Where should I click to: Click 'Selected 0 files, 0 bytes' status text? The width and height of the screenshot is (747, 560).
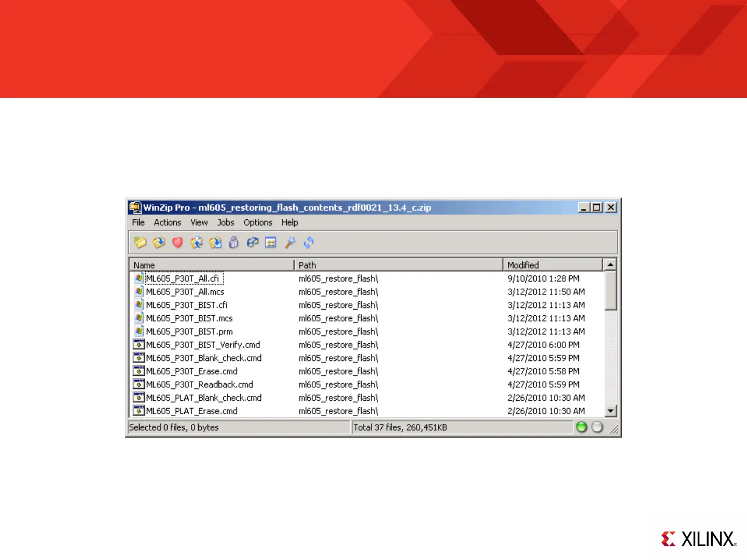point(174,427)
